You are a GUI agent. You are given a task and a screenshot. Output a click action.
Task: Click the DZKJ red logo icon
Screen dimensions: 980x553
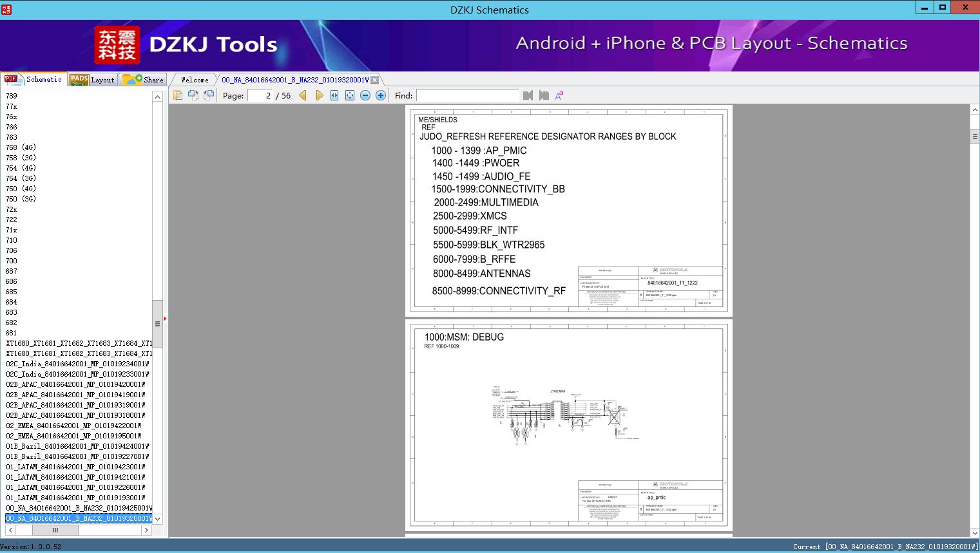[x=117, y=45]
